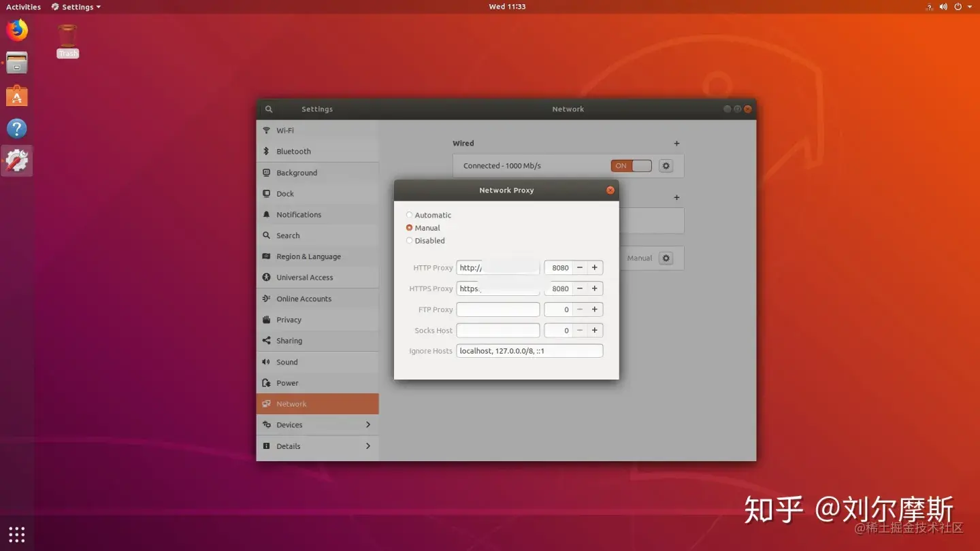Increase the Socks Host port

[x=595, y=331]
